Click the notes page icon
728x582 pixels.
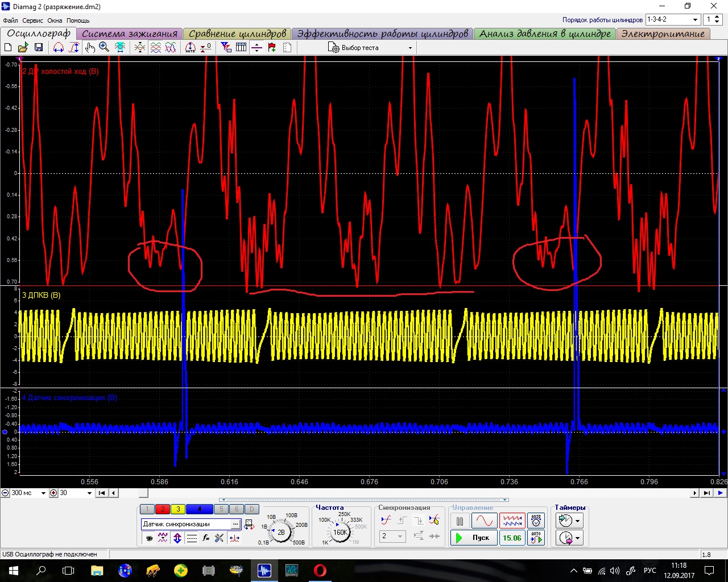287,47
